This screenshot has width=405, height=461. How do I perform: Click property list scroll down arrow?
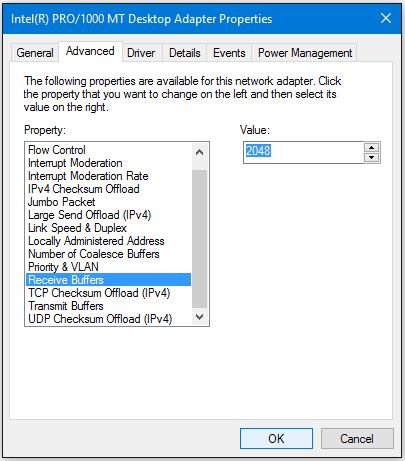click(x=199, y=317)
